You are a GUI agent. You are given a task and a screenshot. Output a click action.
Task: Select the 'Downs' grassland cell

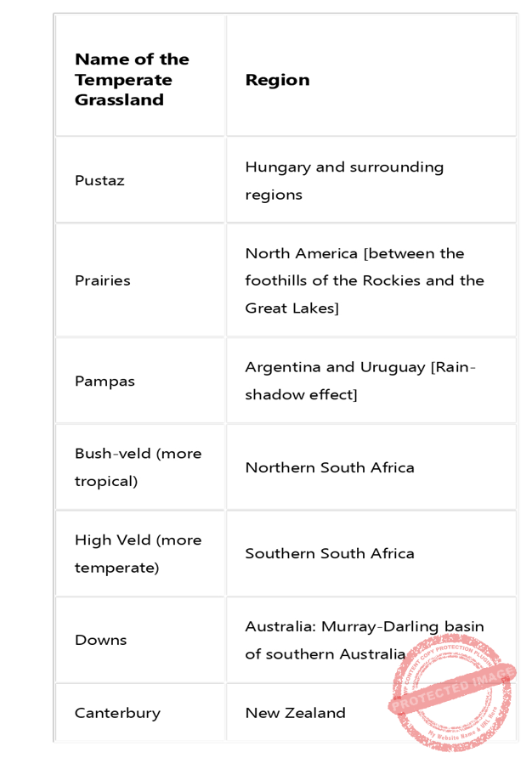(100, 640)
